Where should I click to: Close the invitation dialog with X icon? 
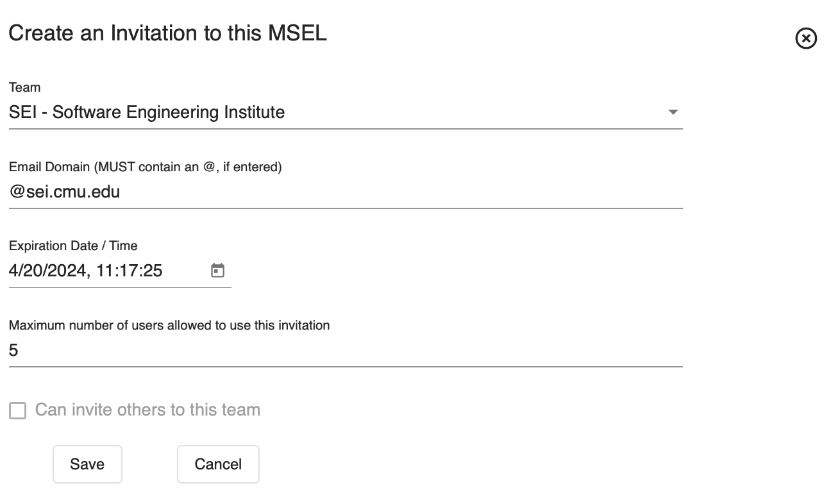coord(806,39)
